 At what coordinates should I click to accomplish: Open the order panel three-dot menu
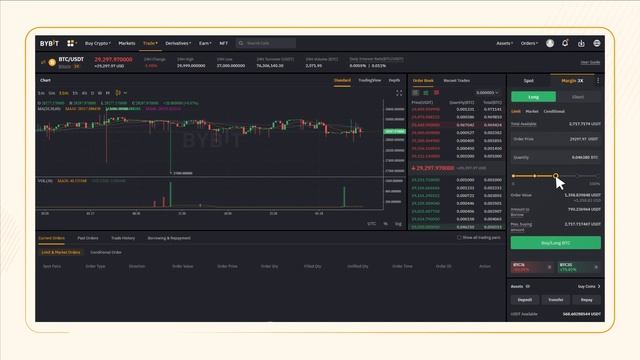(x=598, y=81)
